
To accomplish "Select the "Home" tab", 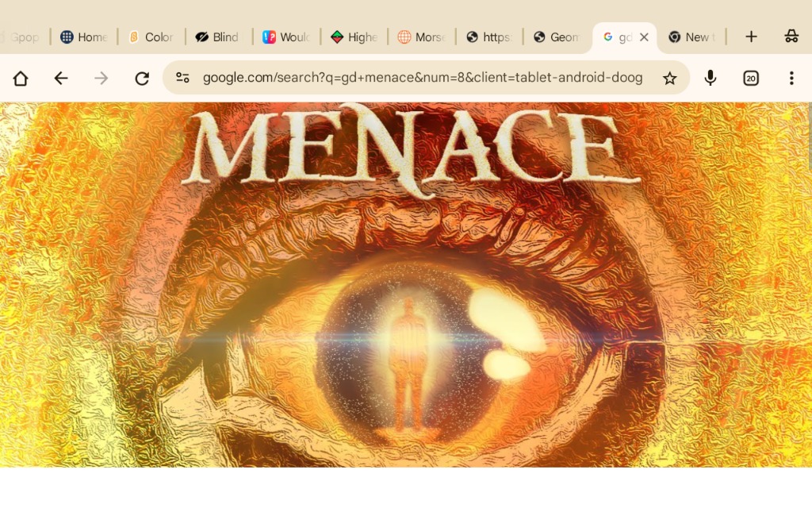I will [82, 37].
